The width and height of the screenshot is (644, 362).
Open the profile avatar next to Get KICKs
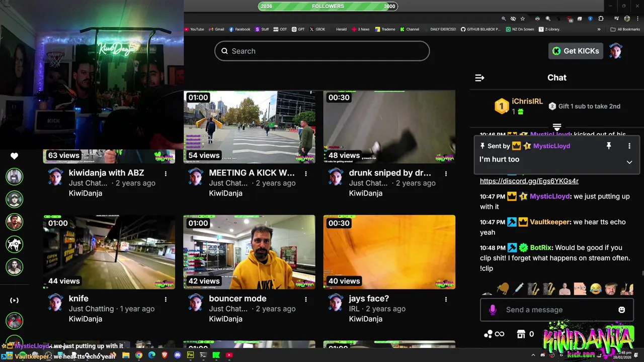click(x=616, y=51)
